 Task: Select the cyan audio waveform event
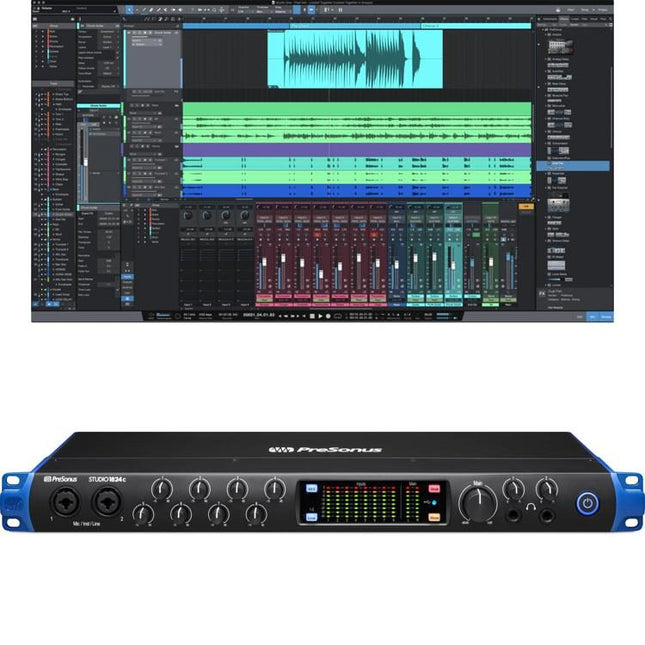355,59
